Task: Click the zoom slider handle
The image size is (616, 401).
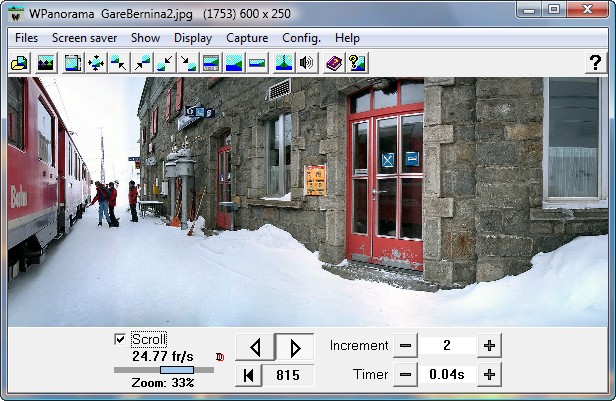Action: pos(177,370)
